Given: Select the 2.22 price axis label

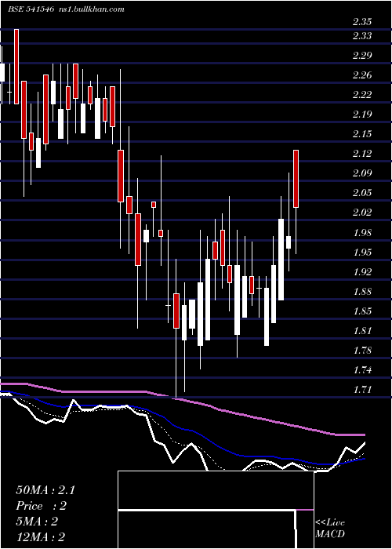Looking at the screenshot, I should (362, 95).
